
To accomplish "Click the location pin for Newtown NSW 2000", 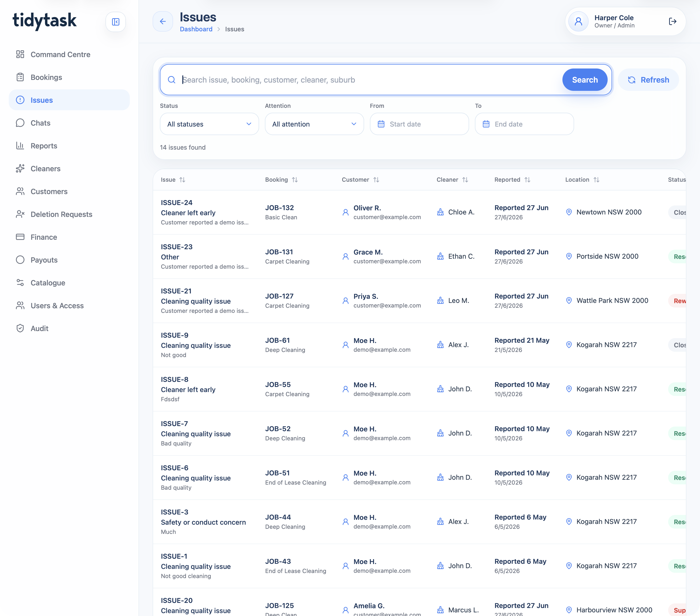I will [569, 212].
